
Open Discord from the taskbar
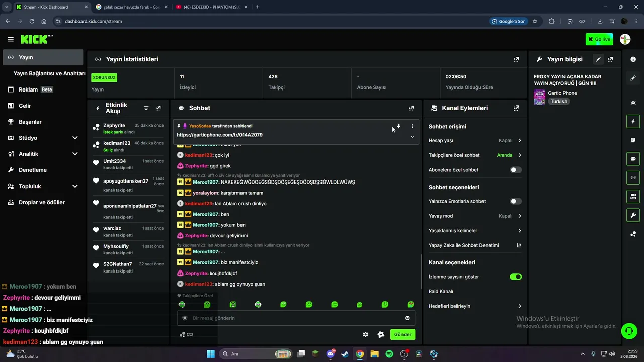[331, 354]
